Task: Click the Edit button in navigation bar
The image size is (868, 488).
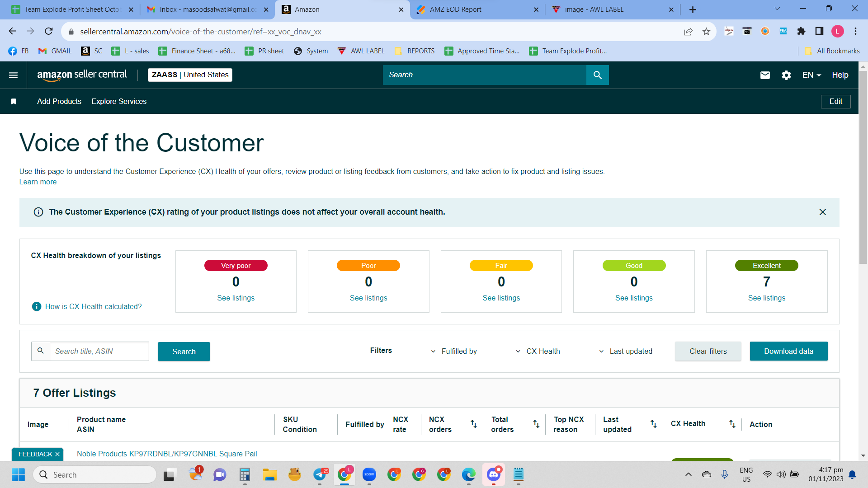Action: 835,101
